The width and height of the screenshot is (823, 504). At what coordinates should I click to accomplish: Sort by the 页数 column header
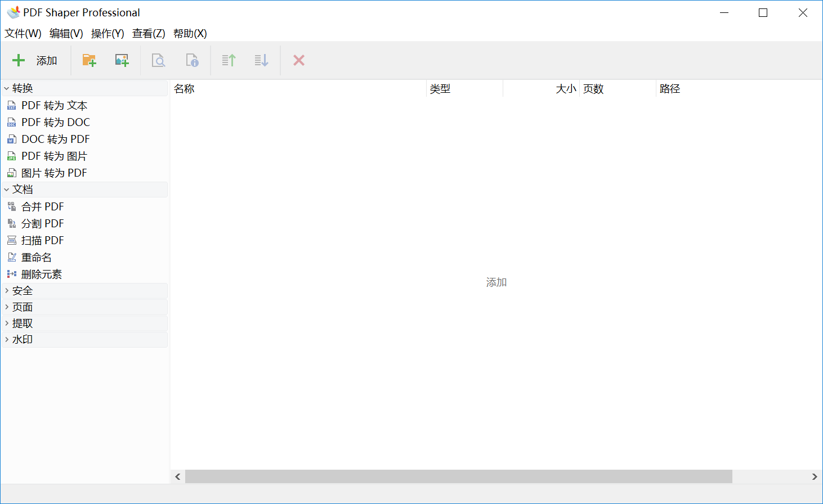click(x=618, y=89)
